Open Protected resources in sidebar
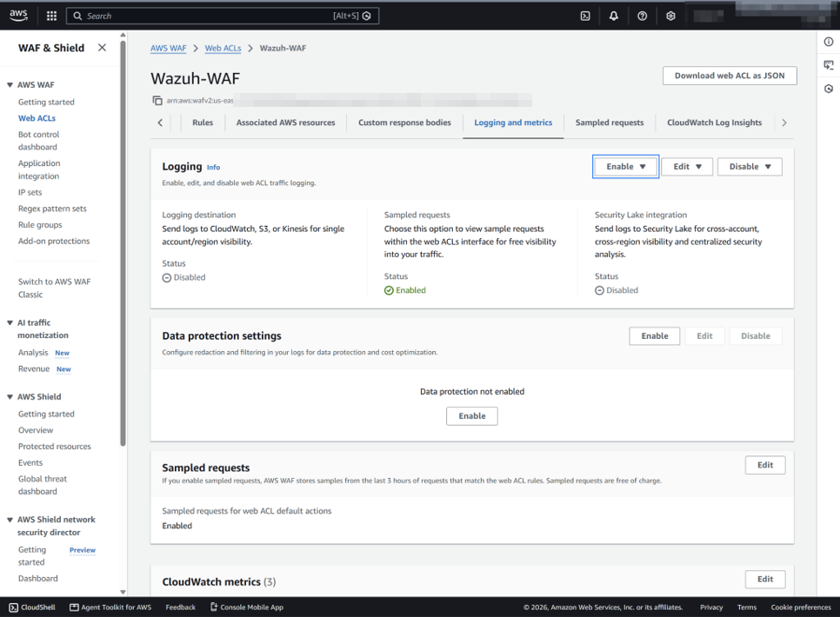Viewport: 840px width, 617px height. tap(55, 447)
